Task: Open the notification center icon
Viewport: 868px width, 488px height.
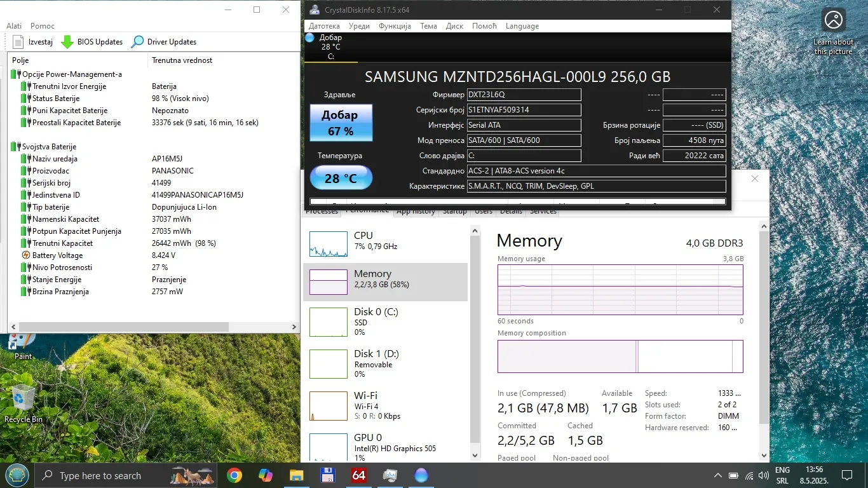Action: click(x=846, y=475)
